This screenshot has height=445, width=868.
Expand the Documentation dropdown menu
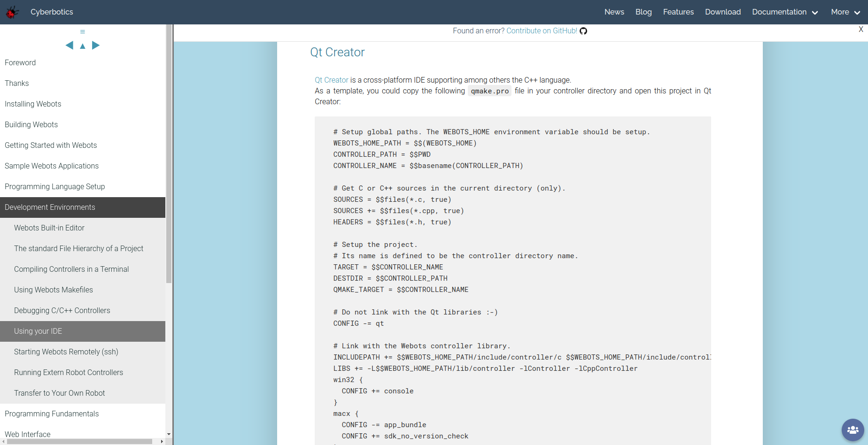(x=785, y=12)
